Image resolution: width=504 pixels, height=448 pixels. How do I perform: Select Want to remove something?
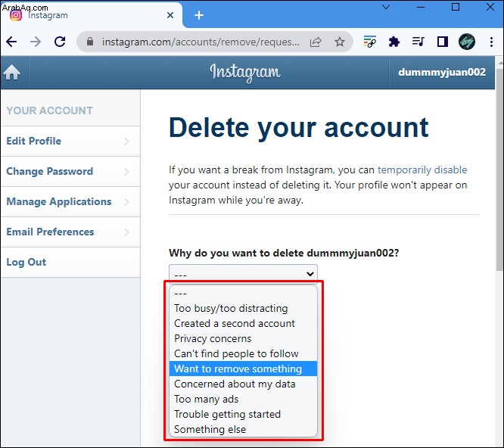pos(243,369)
